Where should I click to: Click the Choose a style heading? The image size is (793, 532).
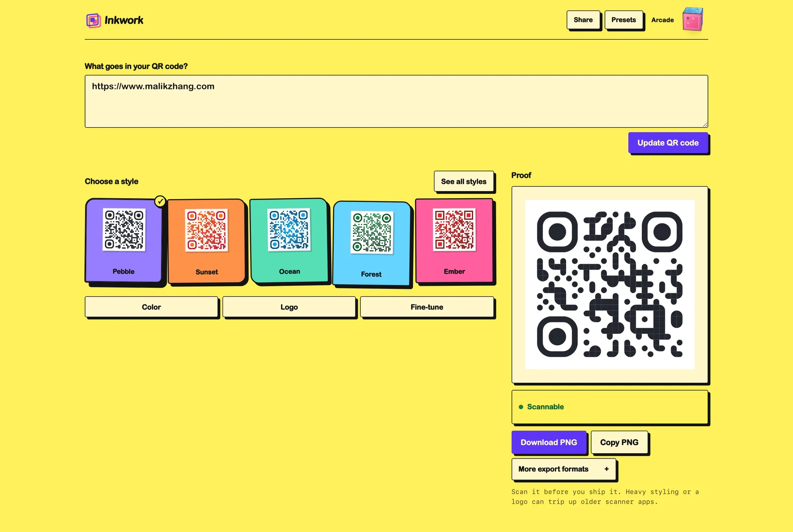click(x=111, y=181)
